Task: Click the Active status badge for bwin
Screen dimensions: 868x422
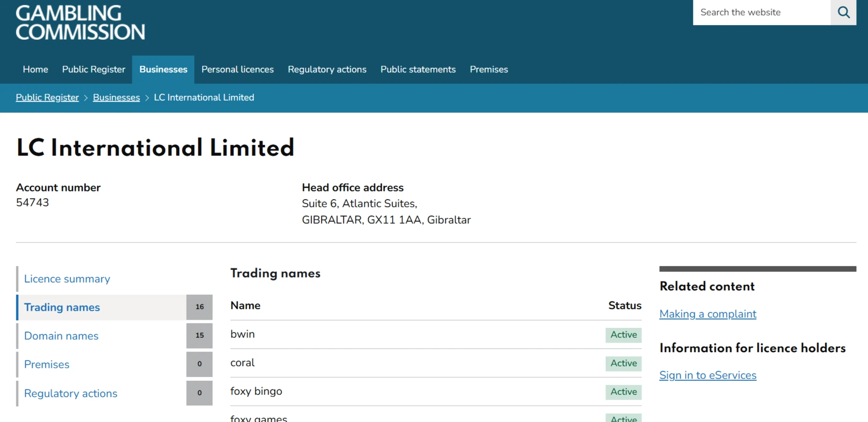Action: (x=623, y=335)
